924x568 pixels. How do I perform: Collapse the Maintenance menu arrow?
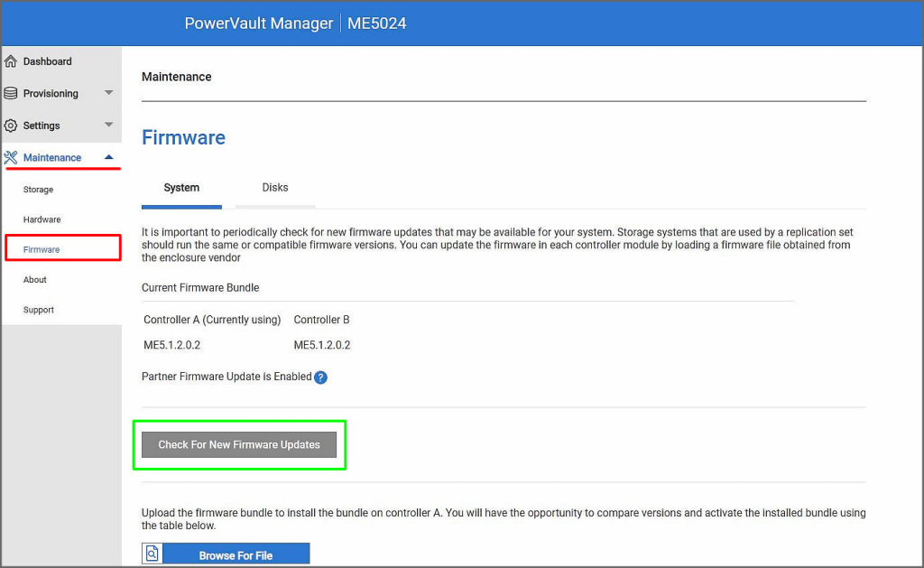pos(108,157)
